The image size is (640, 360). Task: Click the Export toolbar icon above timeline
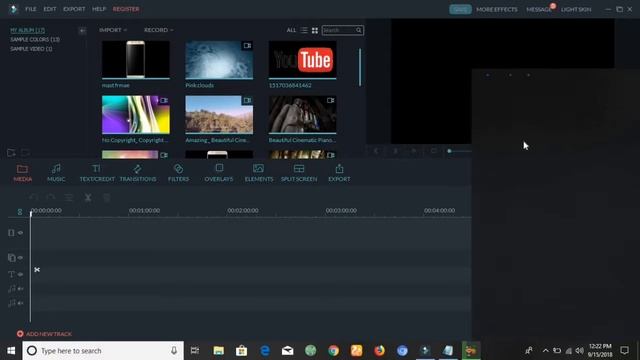339,173
